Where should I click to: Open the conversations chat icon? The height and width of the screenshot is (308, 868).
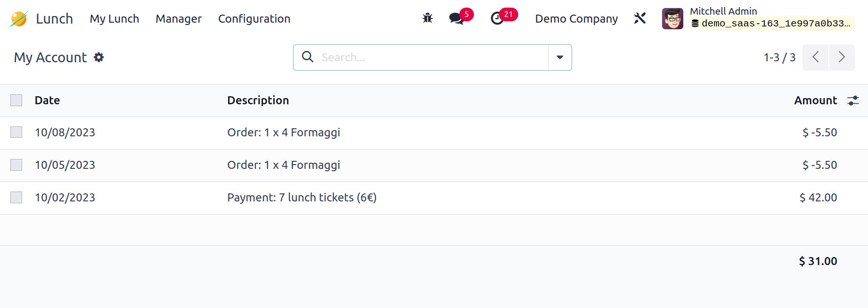[x=456, y=19]
